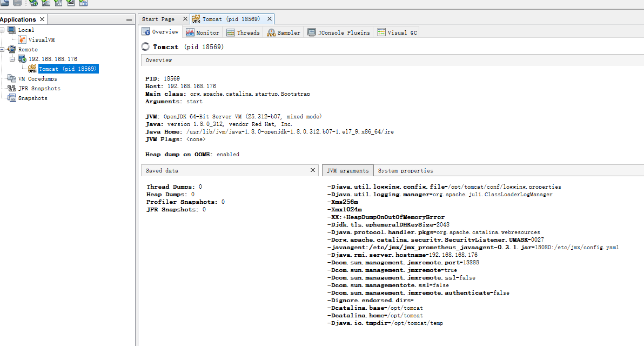Image resolution: width=644 pixels, height=346 pixels.
Task: Click the Threads tab icon
Action: [231, 32]
